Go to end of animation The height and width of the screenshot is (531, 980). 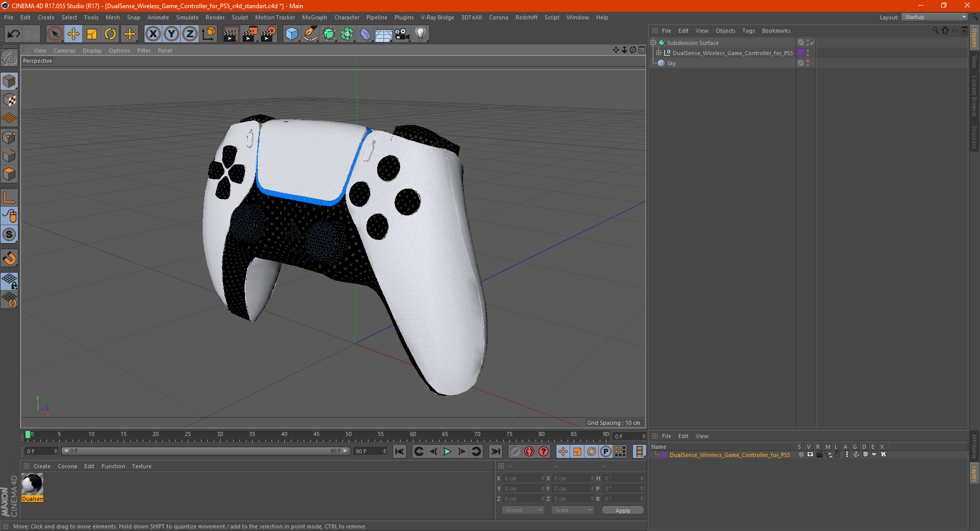(495, 451)
